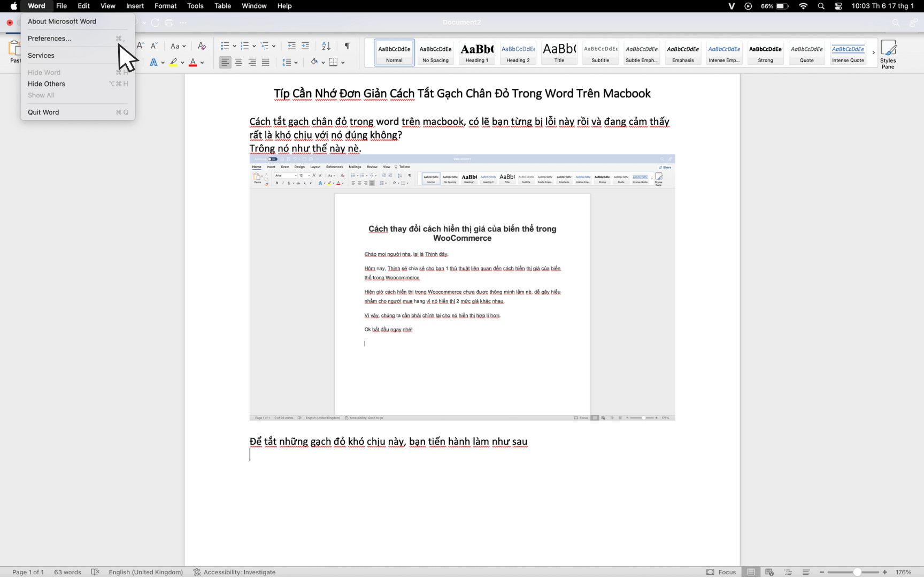924x578 pixels.
Task: Click the 63 words count in status bar
Action: click(x=67, y=572)
